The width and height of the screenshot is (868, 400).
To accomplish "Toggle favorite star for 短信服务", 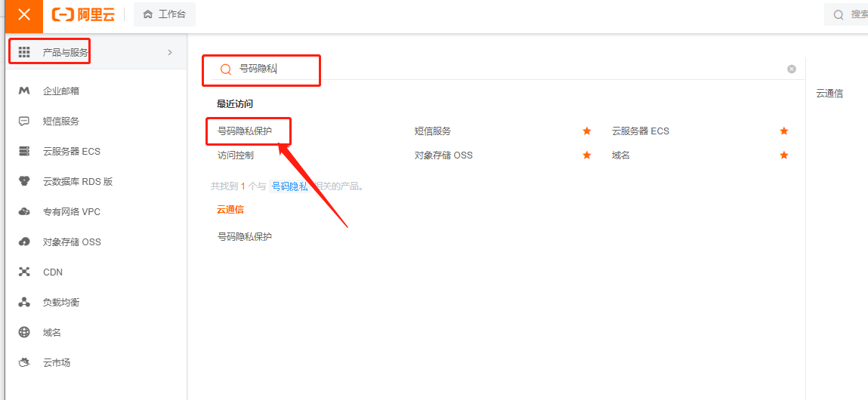I will pos(587,131).
